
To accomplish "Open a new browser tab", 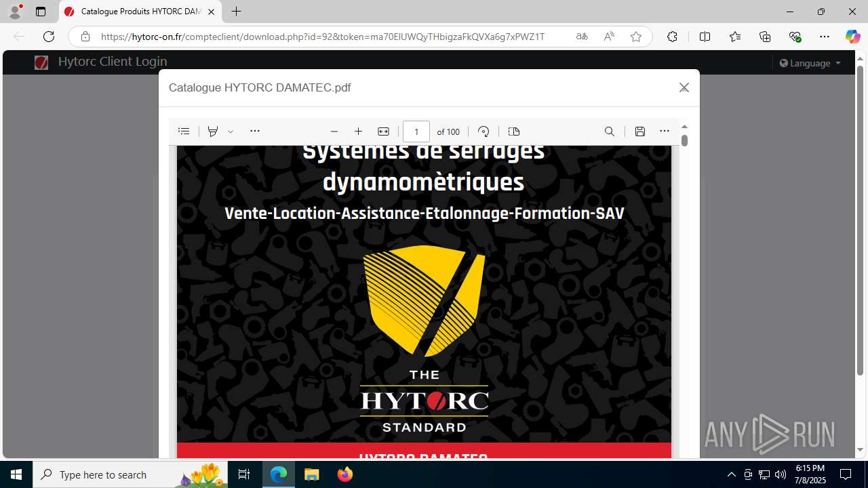I will [236, 12].
